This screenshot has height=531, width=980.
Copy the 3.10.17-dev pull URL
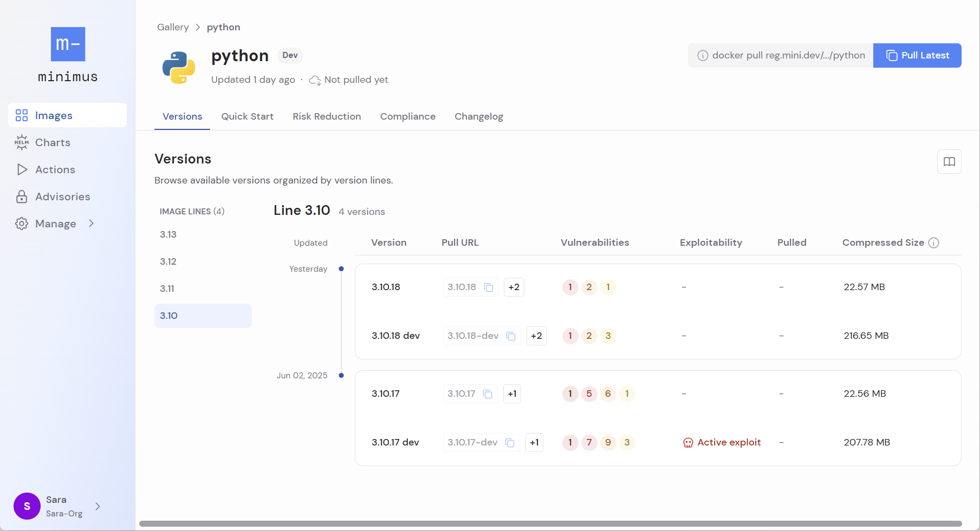(510, 442)
